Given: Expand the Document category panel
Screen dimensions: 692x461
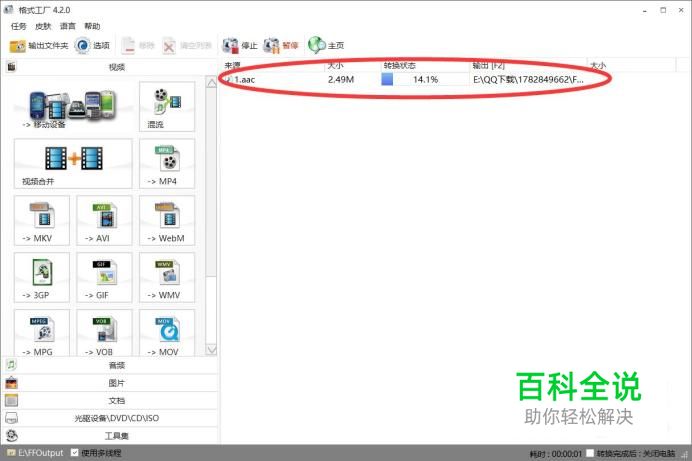Looking at the screenshot, I should 110,401.
